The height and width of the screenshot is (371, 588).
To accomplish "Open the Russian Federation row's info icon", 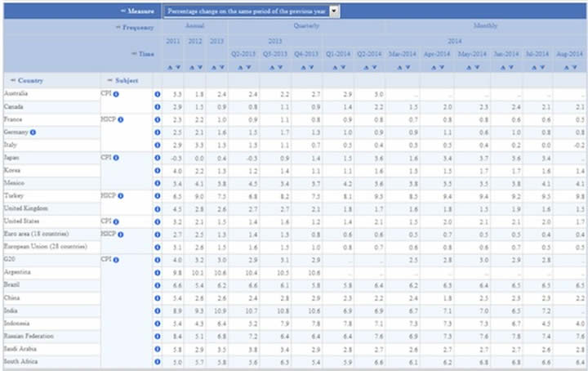I will [158, 337].
